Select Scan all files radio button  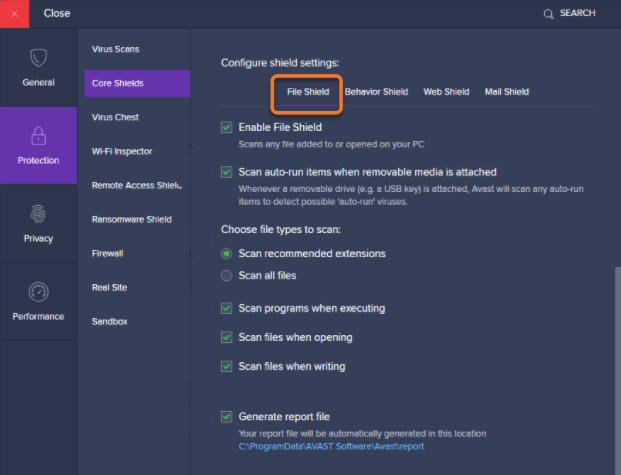(x=227, y=275)
